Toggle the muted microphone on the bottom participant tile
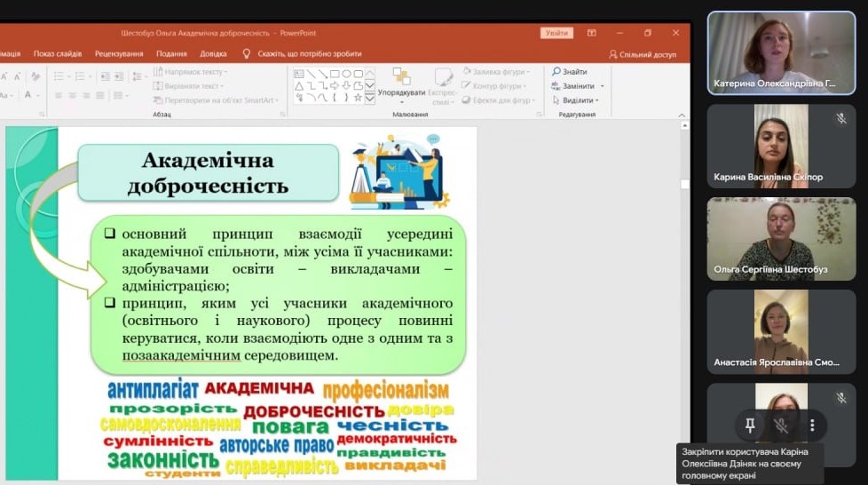 [781, 425]
